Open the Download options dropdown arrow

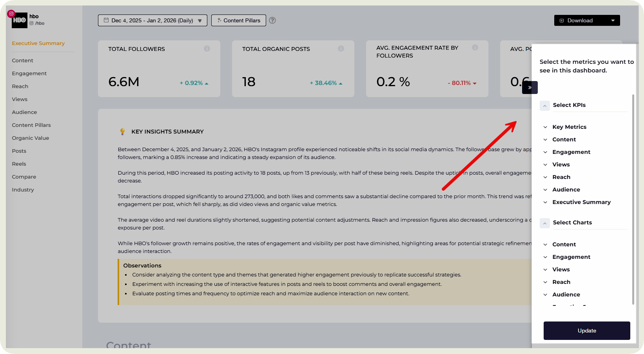coord(613,20)
